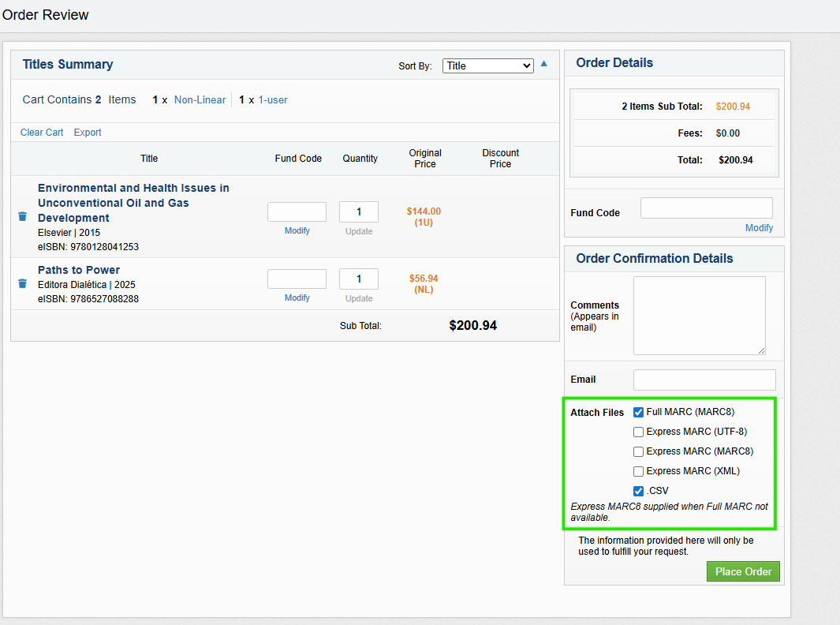Open Environmental and Health Issues title link

(133, 203)
